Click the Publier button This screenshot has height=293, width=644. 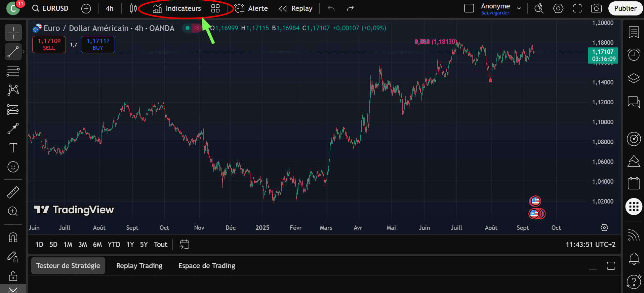[x=625, y=8]
